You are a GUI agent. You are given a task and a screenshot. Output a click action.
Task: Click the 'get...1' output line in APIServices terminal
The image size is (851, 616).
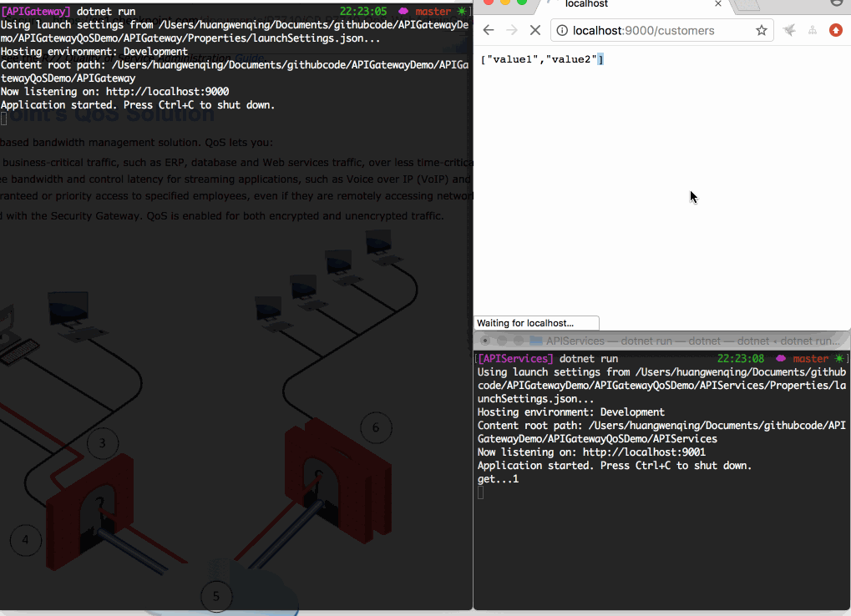coord(499,479)
